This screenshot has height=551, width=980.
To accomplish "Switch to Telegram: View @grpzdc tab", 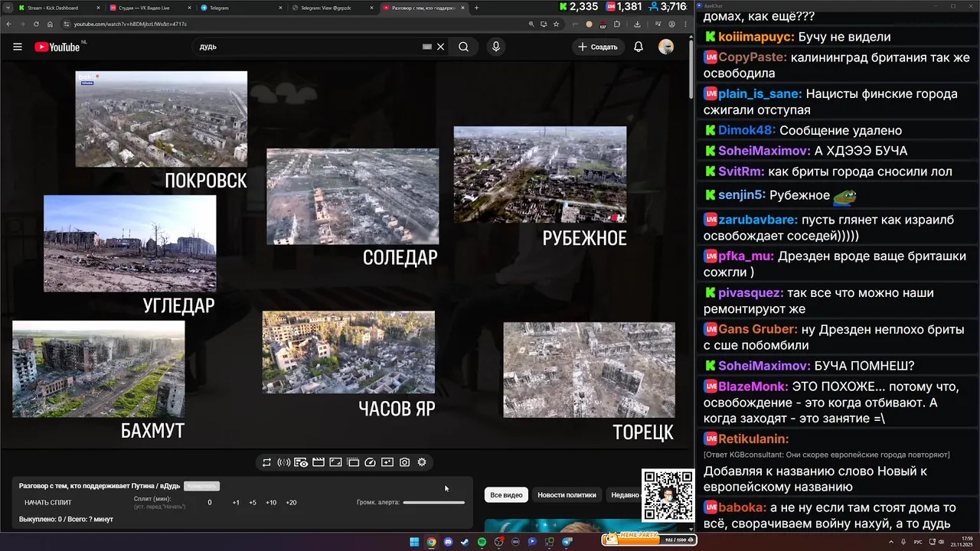I will [x=330, y=8].
